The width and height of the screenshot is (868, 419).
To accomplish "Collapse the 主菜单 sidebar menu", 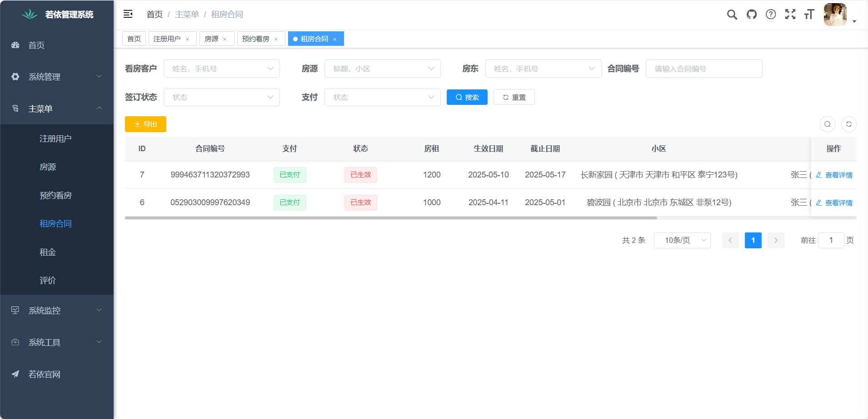I will (x=57, y=108).
